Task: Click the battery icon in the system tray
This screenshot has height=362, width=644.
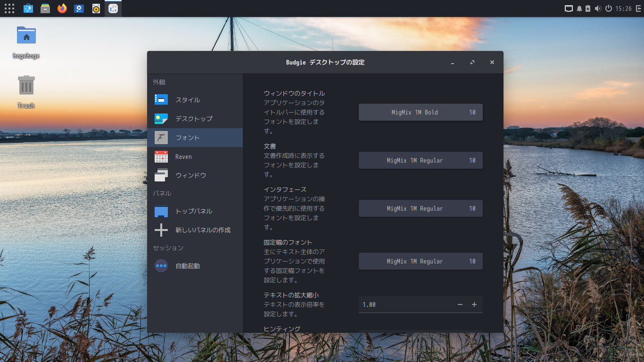Action: 588,8
